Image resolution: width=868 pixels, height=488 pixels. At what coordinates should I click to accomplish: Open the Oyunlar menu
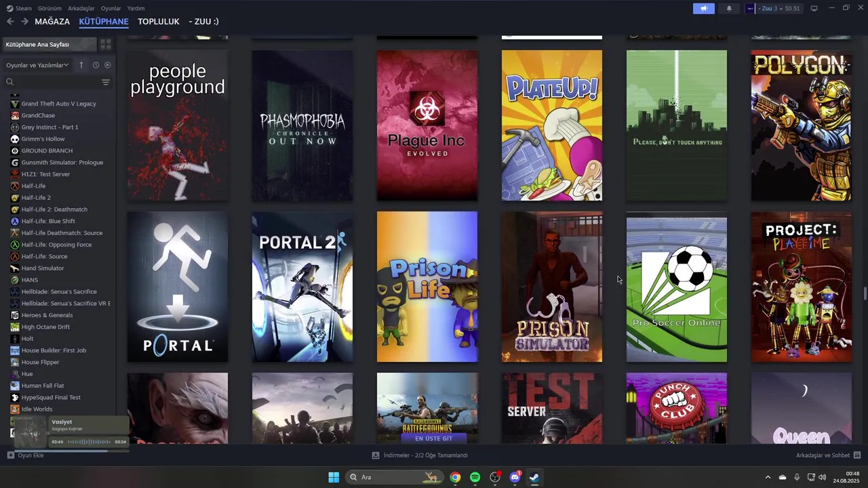pos(111,8)
